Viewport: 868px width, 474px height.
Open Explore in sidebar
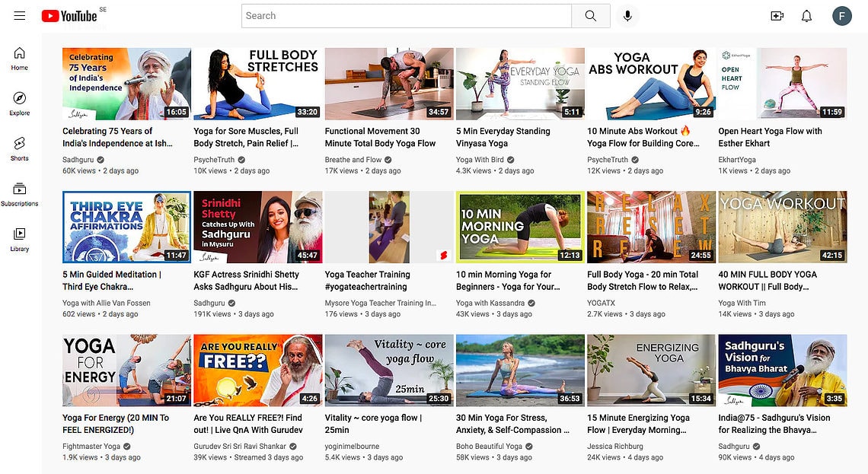[19, 104]
